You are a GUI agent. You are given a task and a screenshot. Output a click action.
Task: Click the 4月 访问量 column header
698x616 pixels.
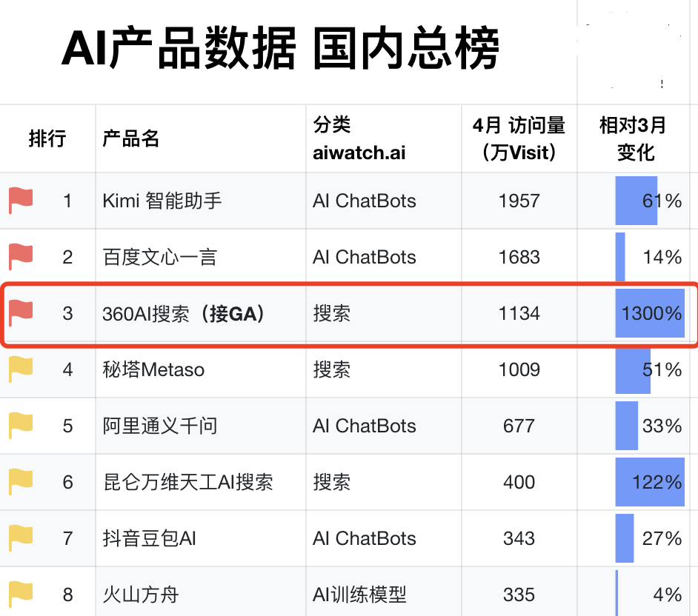click(519, 138)
